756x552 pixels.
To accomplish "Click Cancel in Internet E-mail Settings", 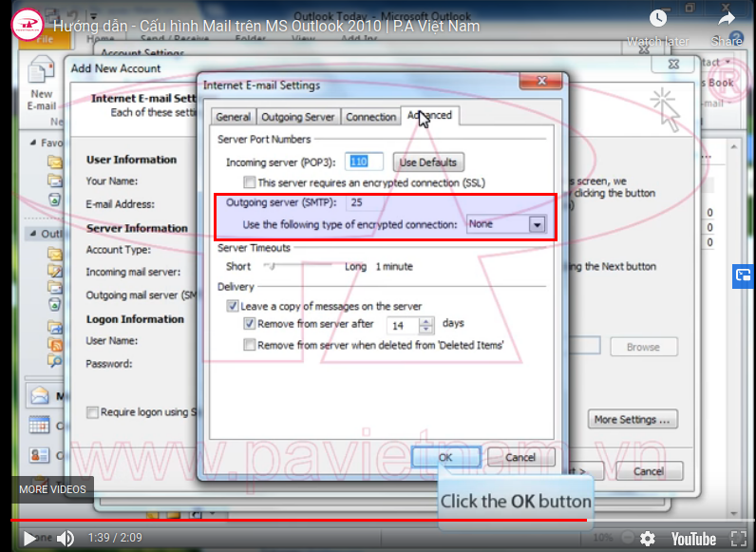I will point(520,457).
